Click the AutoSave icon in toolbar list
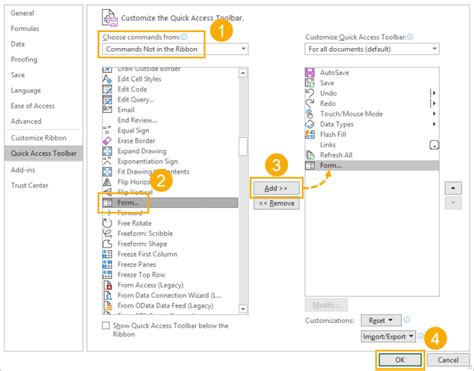 (310, 72)
